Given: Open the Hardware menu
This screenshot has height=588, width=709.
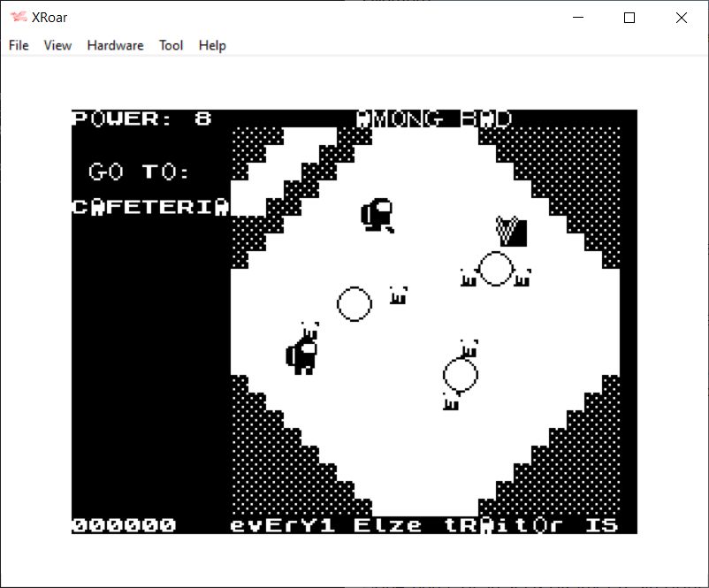Looking at the screenshot, I should click(115, 45).
